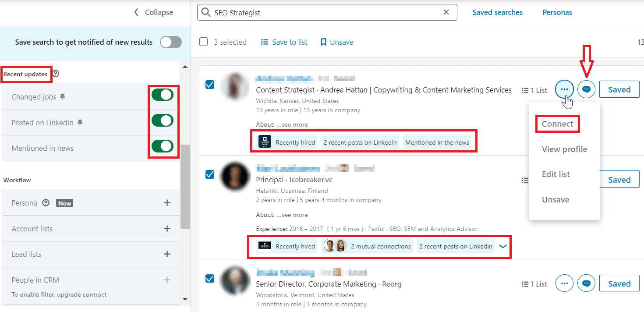Turn off Posted on LinkedIn toggle
The width and height of the screenshot is (644, 312).
(x=163, y=121)
